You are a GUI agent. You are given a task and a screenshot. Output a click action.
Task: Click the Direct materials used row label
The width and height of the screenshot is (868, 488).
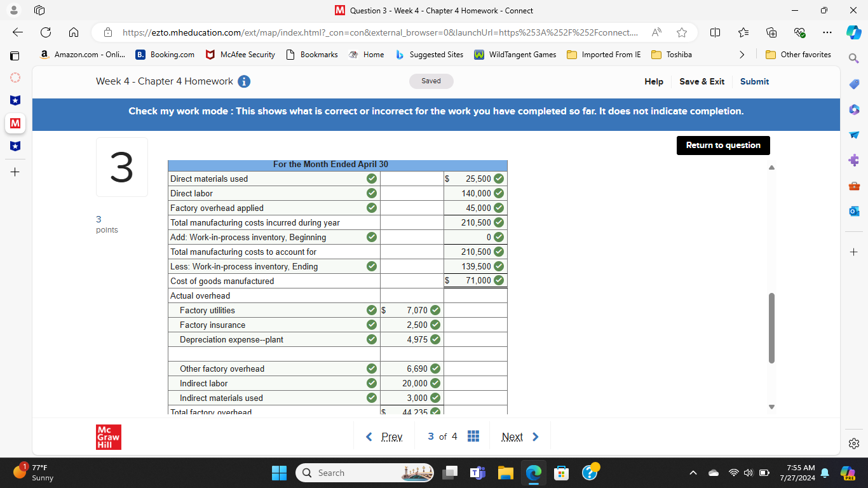[x=209, y=179]
